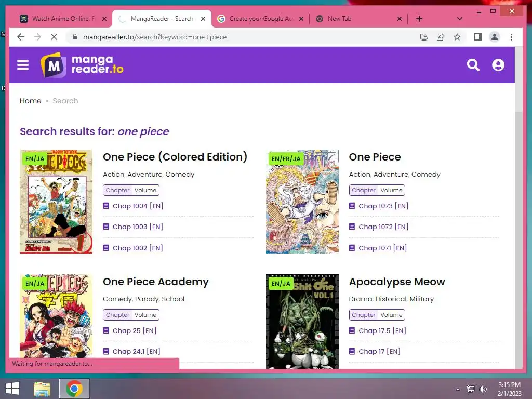Open a new tab with plus button
Image resolution: width=532 pixels, height=399 pixels.
click(x=419, y=19)
